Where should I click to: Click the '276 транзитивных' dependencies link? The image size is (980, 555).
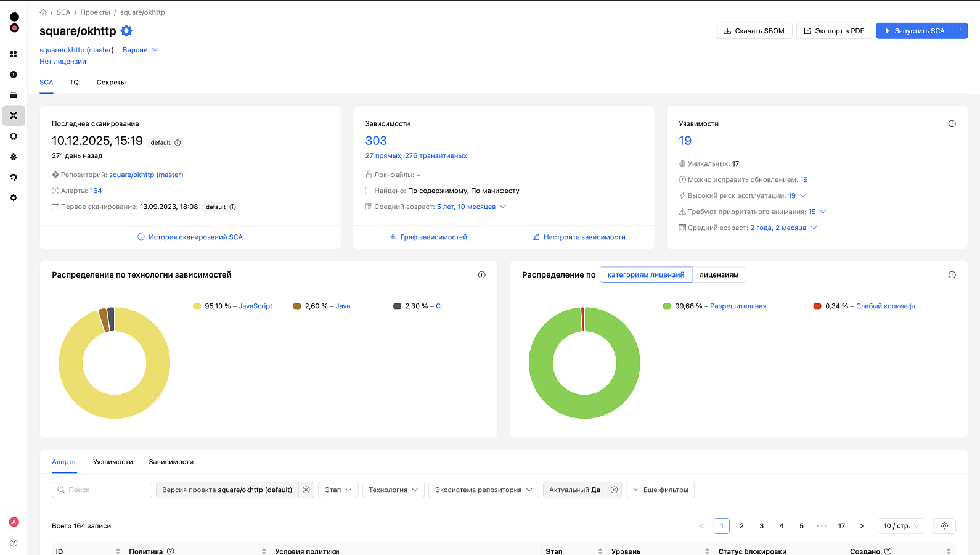[436, 156]
